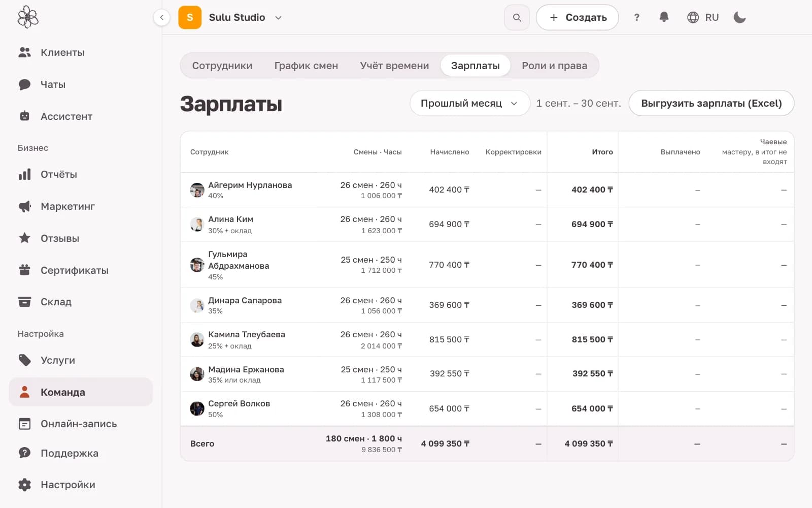The image size is (812, 508).
Task: Click the Создать button
Action: [578, 17]
